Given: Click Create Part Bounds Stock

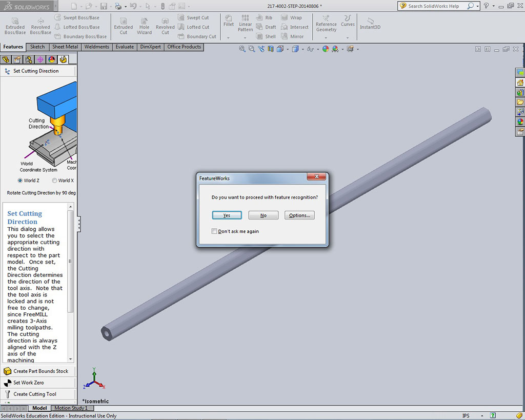Looking at the screenshot, I should 41,371.
